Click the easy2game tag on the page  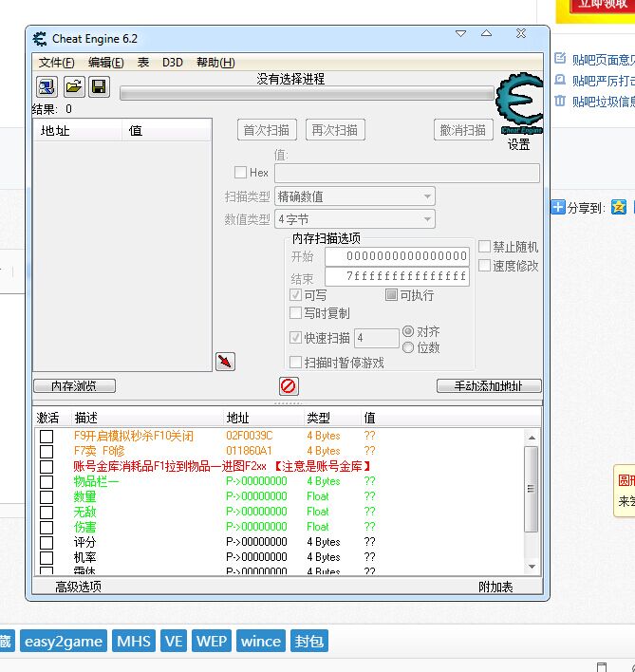coord(64,641)
